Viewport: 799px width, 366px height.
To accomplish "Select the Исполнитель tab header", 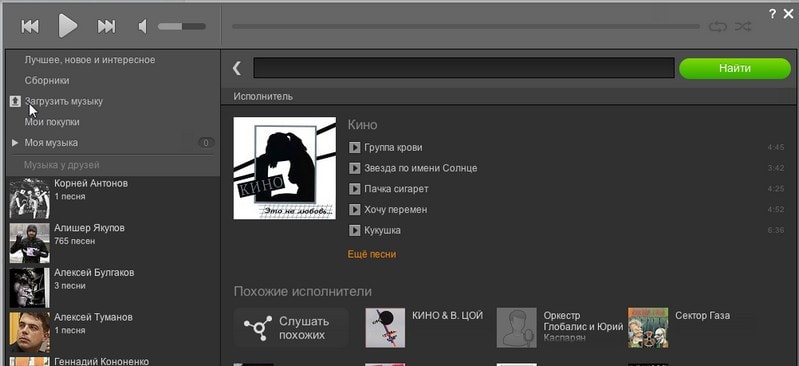I will (x=263, y=96).
